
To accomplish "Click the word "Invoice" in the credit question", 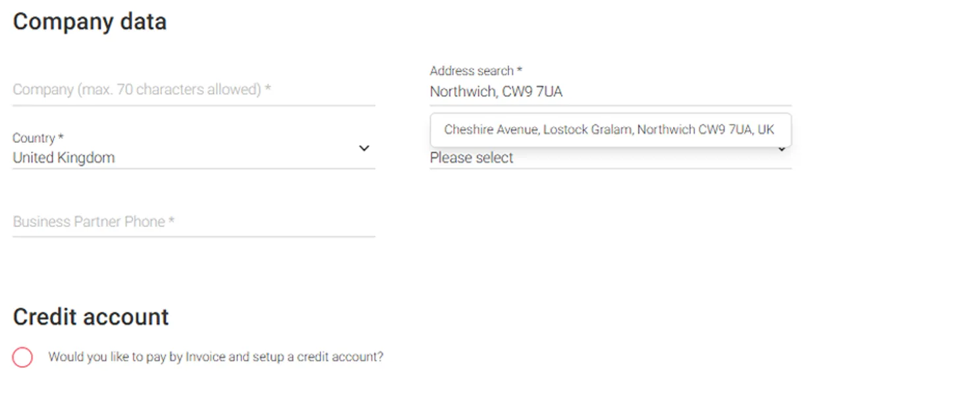I will tap(206, 357).
